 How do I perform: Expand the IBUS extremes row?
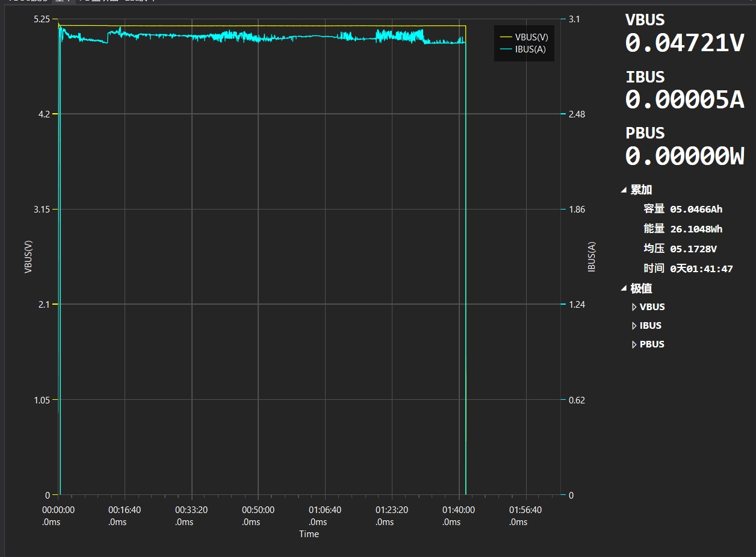point(634,326)
